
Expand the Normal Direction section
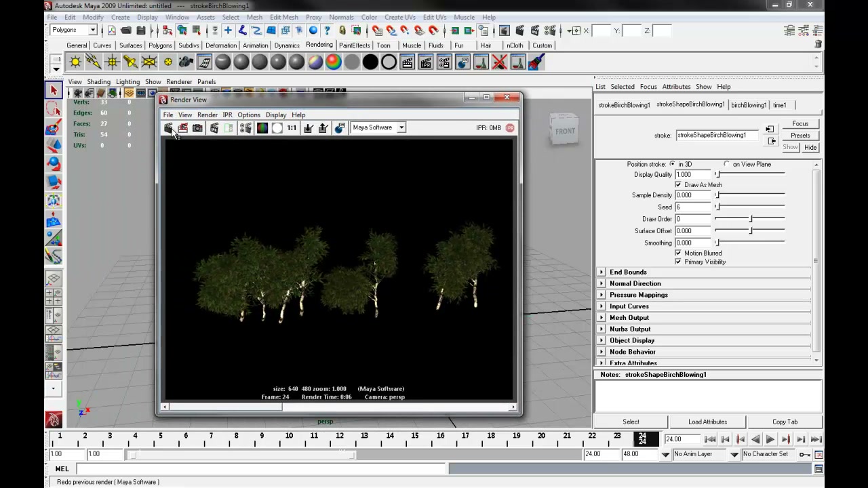click(x=601, y=283)
